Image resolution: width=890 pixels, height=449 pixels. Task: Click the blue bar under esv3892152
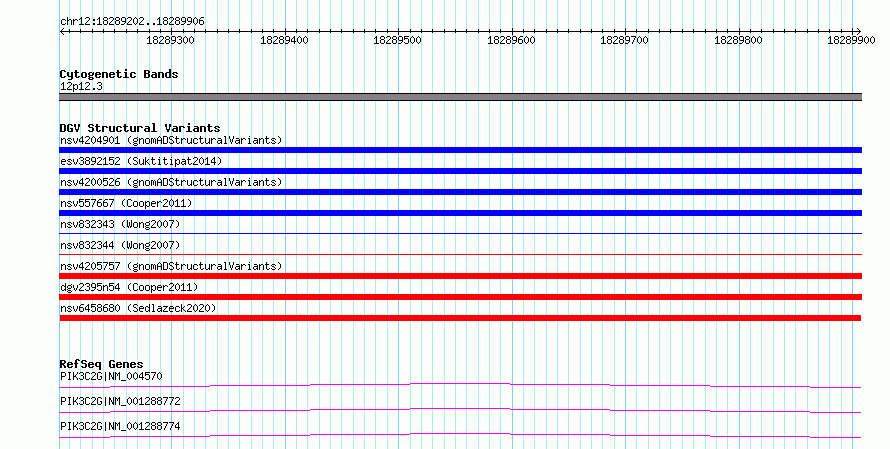460,171
